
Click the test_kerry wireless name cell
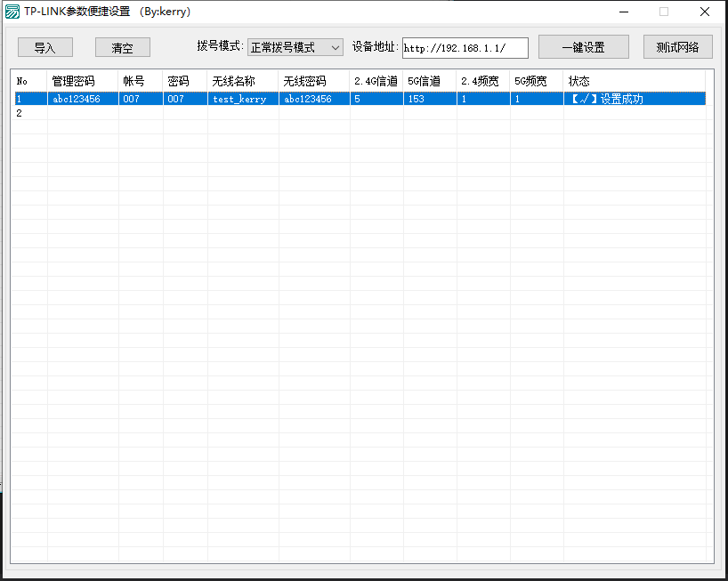click(241, 99)
